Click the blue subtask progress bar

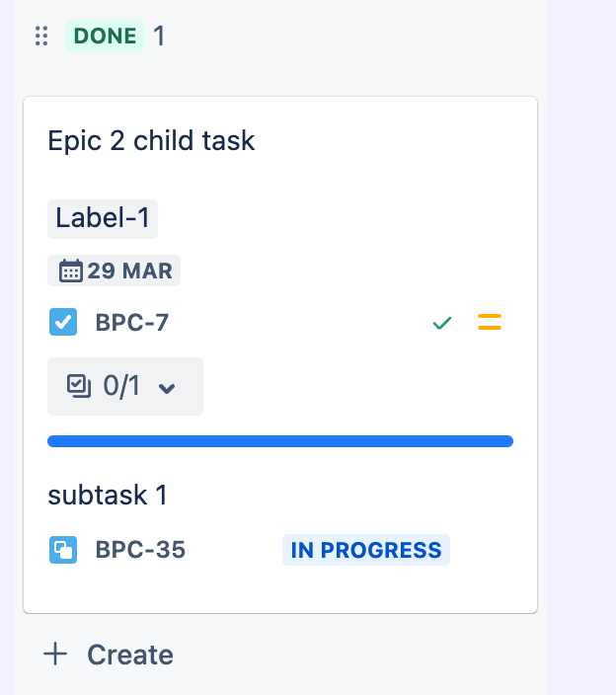[x=280, y=441]
